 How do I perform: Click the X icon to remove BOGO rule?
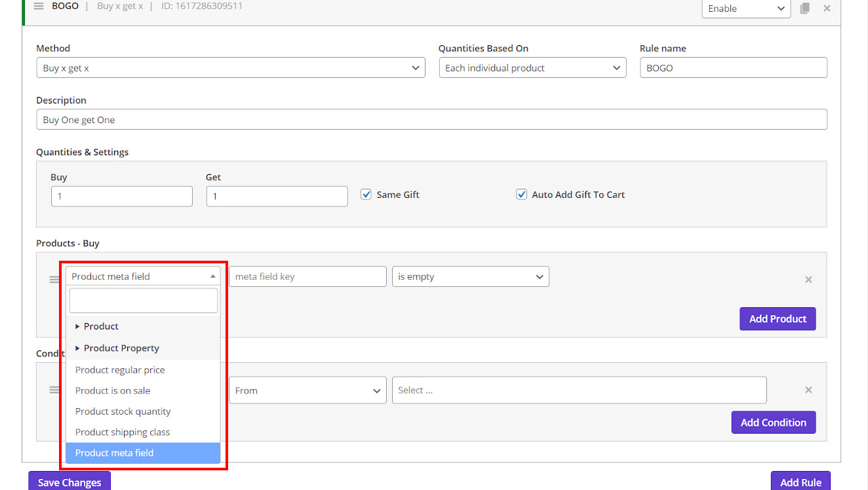(x=827, y=9)
